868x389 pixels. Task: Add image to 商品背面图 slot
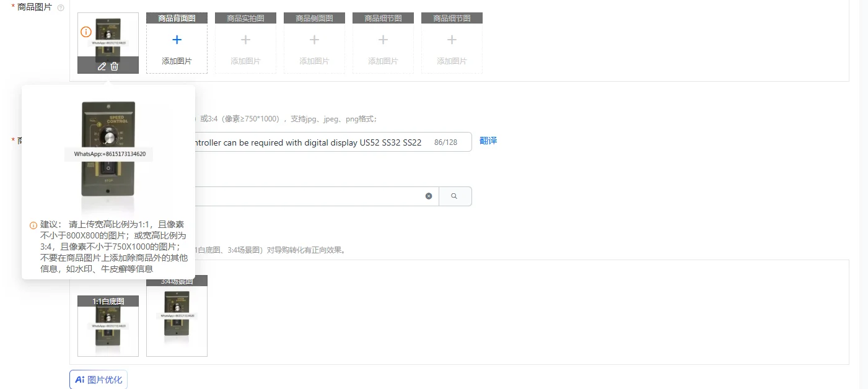pyautogui.click(x=177, y=43)
